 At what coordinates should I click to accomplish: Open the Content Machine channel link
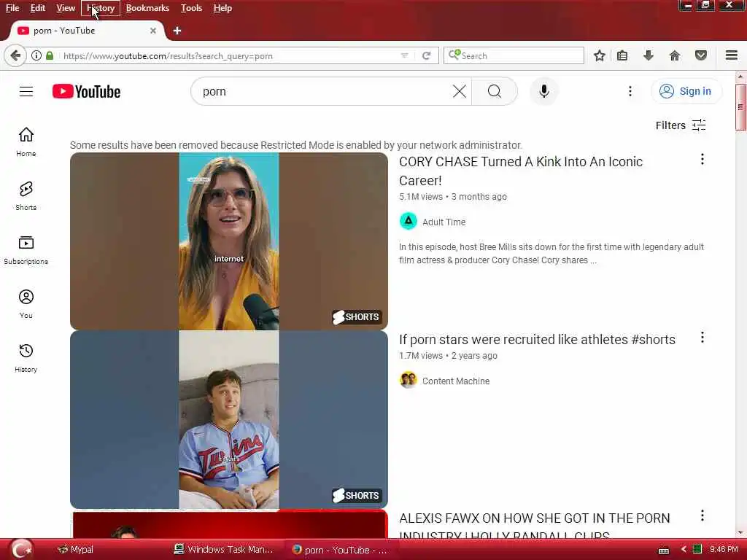click(455, 381)
